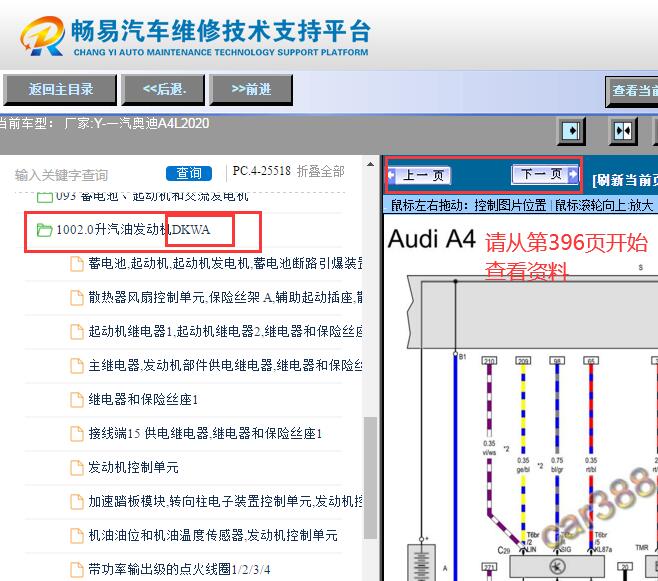Open 散热器风扇控制单元 document

pyautogui.click(x=225, y=297)
